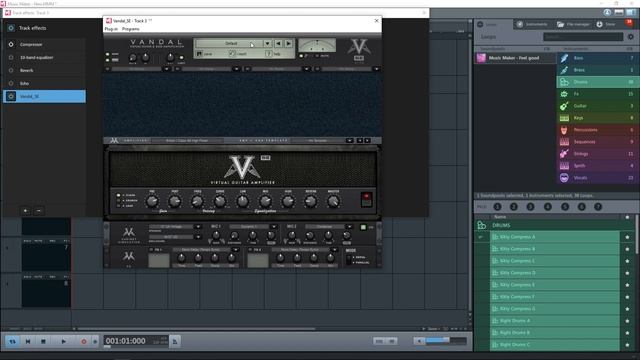Click Vandal help icon
The image size is (640, 360).
(268, 53)
